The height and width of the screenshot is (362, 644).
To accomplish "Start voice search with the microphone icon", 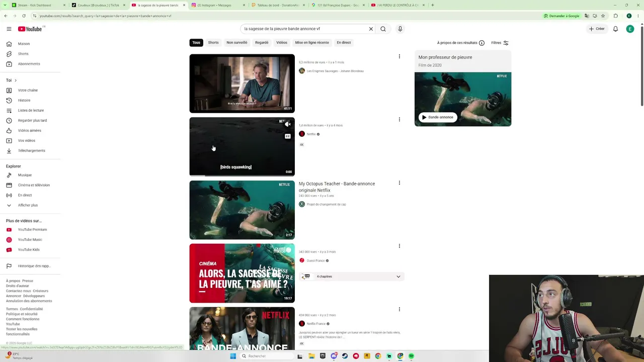I will click(400, 29).
